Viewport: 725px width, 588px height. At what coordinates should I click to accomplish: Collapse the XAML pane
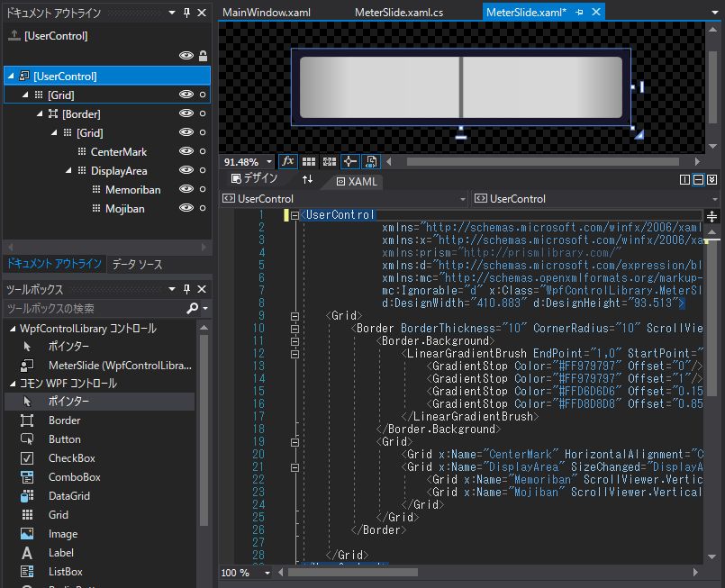(x=712, y=180)
